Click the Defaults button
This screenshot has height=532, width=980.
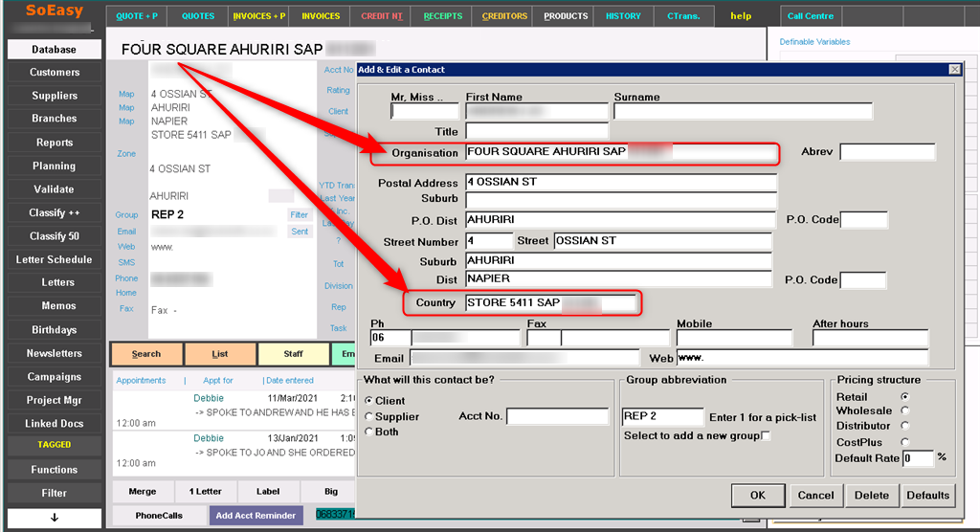point(928,495)
